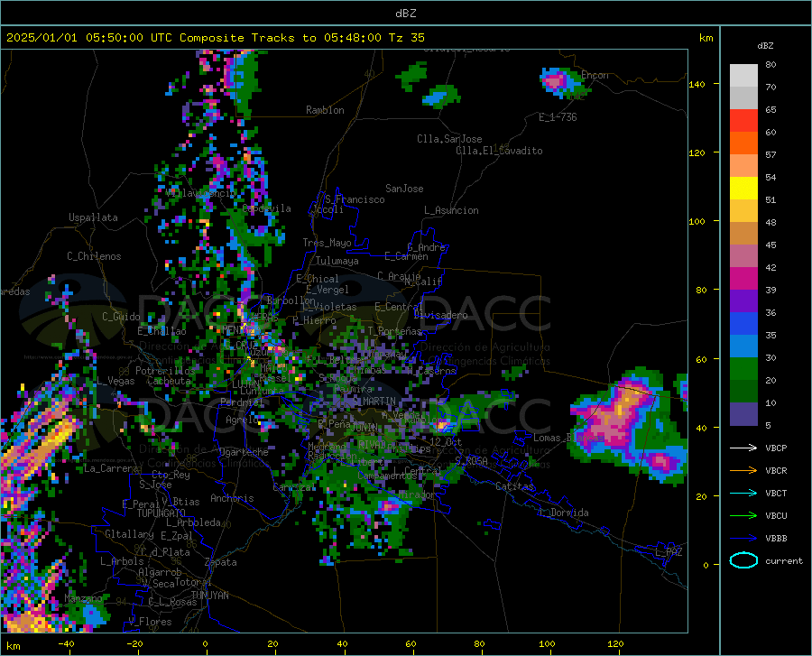Click the 'V_Flores' map label

150,622
